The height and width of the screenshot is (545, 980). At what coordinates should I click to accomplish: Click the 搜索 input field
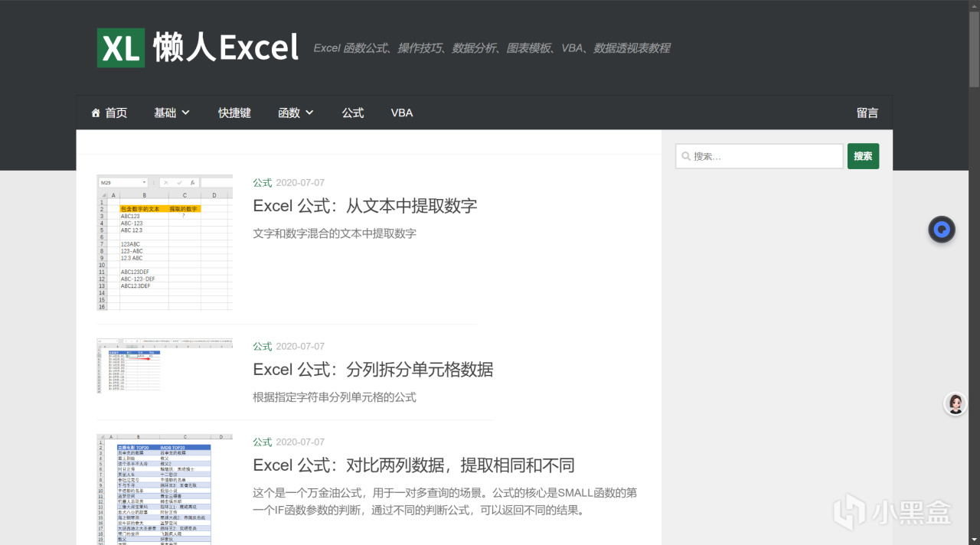(759, 156)
